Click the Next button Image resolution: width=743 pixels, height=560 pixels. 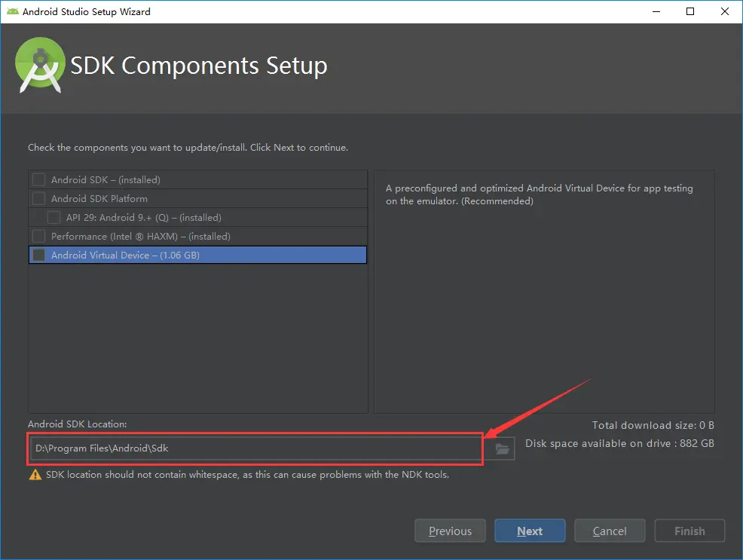coord(530,531)
